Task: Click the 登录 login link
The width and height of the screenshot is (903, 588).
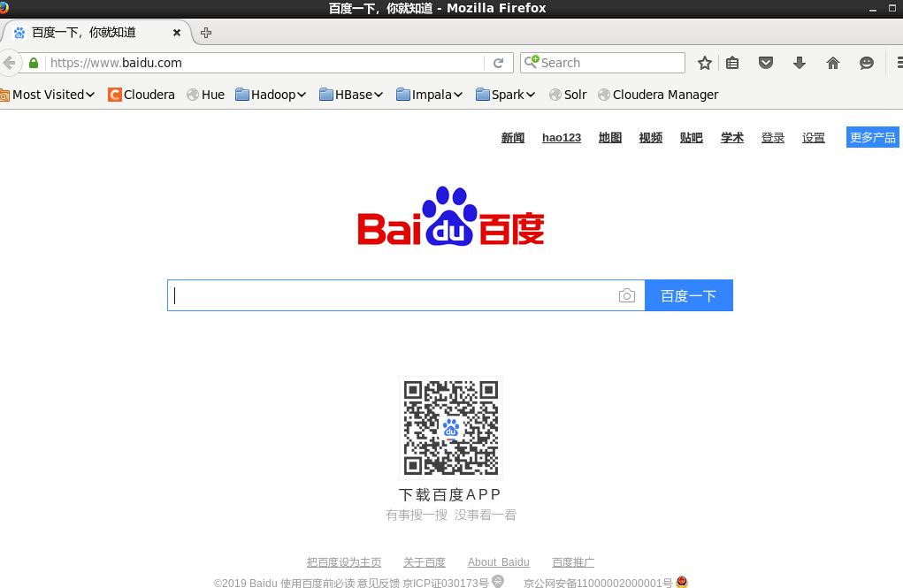Action: coord(773,138)
